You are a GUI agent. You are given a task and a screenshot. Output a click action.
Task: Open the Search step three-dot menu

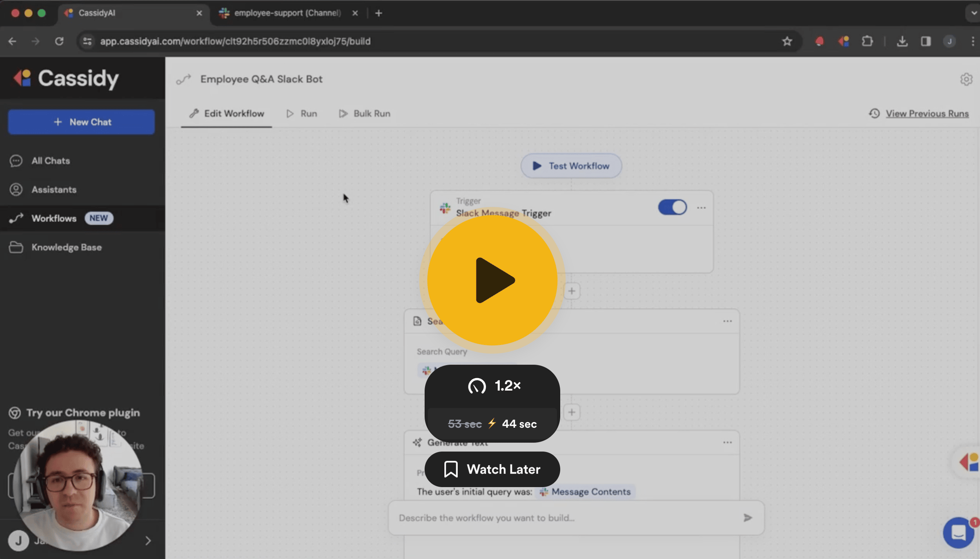pos(727,321)
